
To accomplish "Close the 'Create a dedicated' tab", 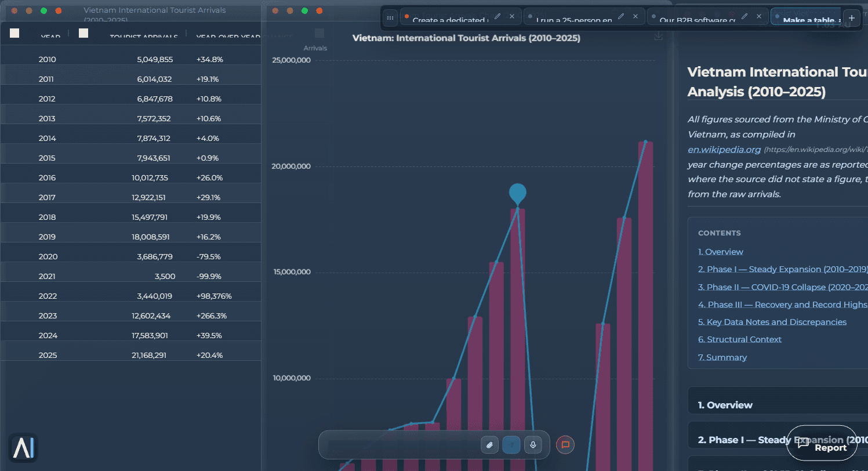I will click(x=512, y=16).
